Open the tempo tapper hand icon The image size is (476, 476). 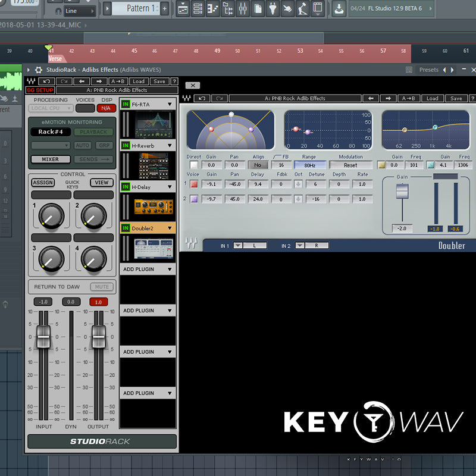coord(287,9)
